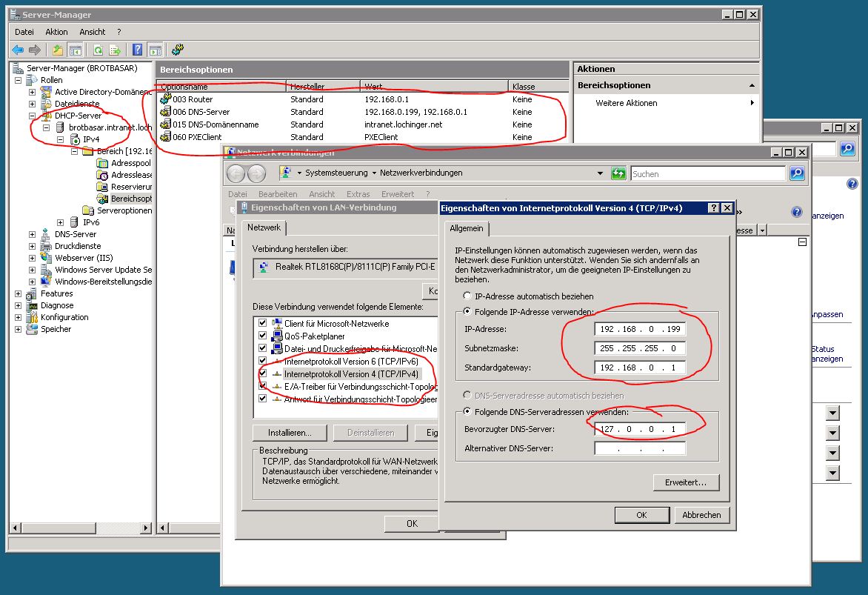
Task: Toggle the action pane icon in toolbar
Action: click(x=156, y=50)
